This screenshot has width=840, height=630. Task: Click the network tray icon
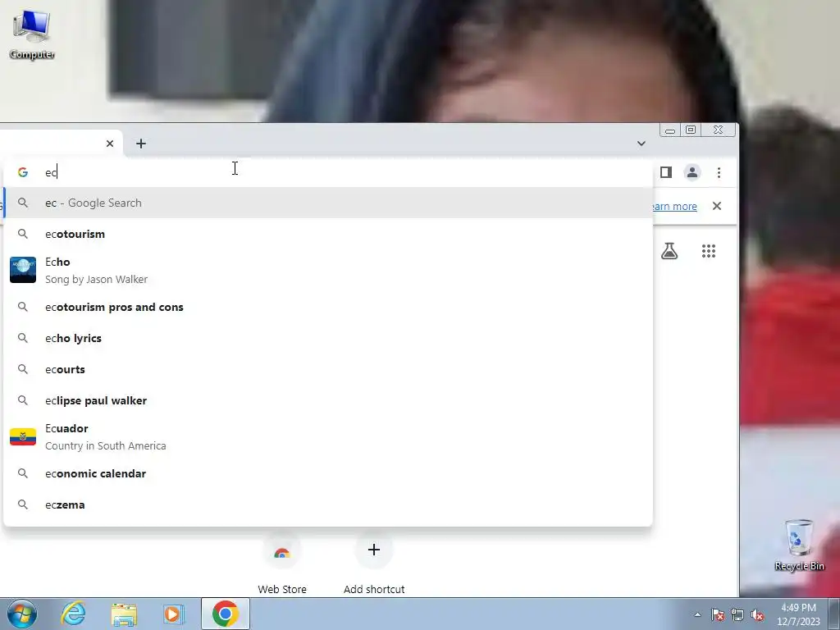[737, 614]
